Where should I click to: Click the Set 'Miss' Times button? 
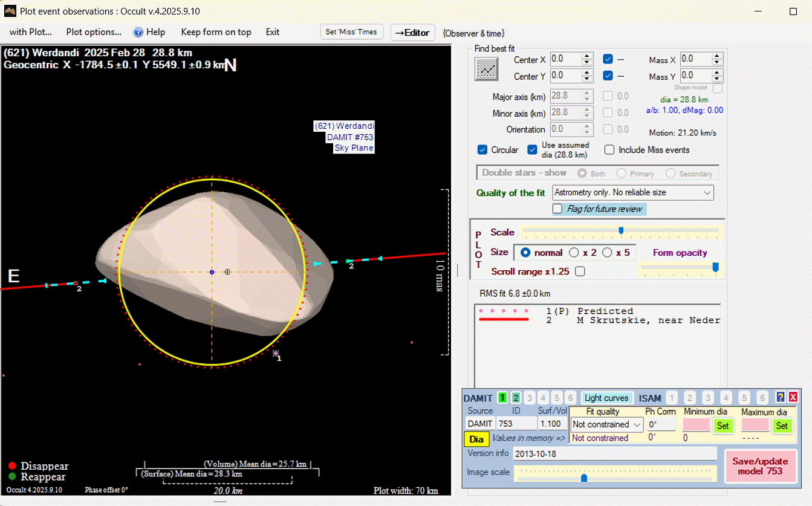pyautogui.click(x=351, y=32)
